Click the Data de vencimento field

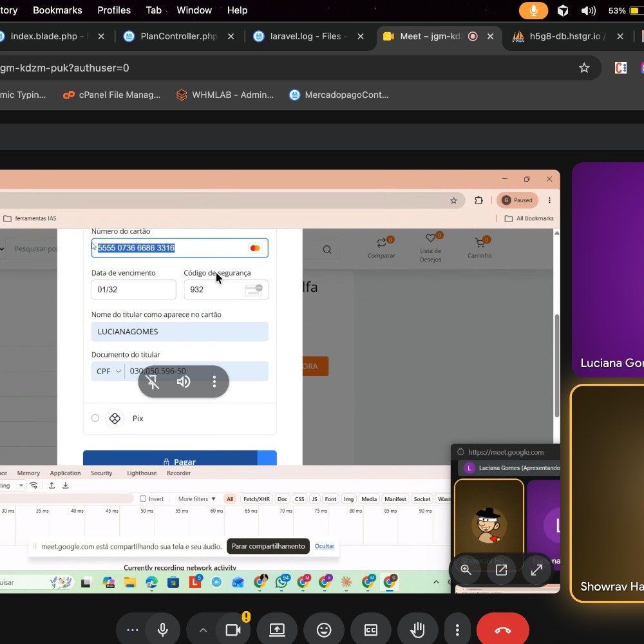pyautogui.click(x=133, y=289)
